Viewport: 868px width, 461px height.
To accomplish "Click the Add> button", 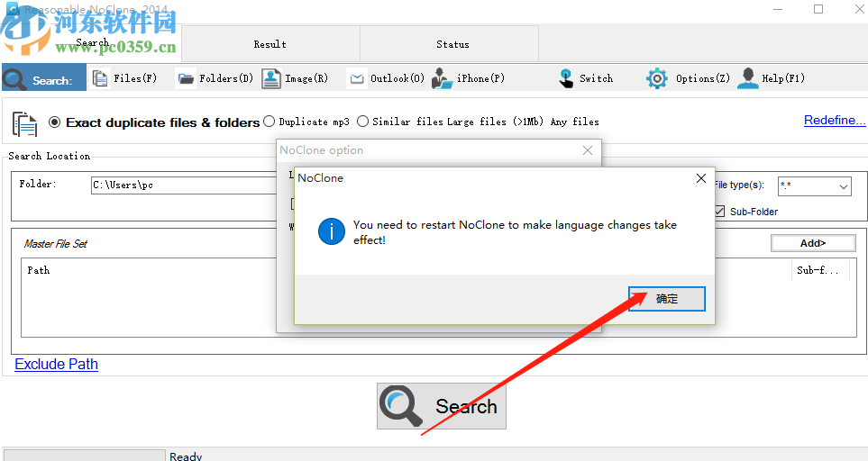I will pos(813,243).
